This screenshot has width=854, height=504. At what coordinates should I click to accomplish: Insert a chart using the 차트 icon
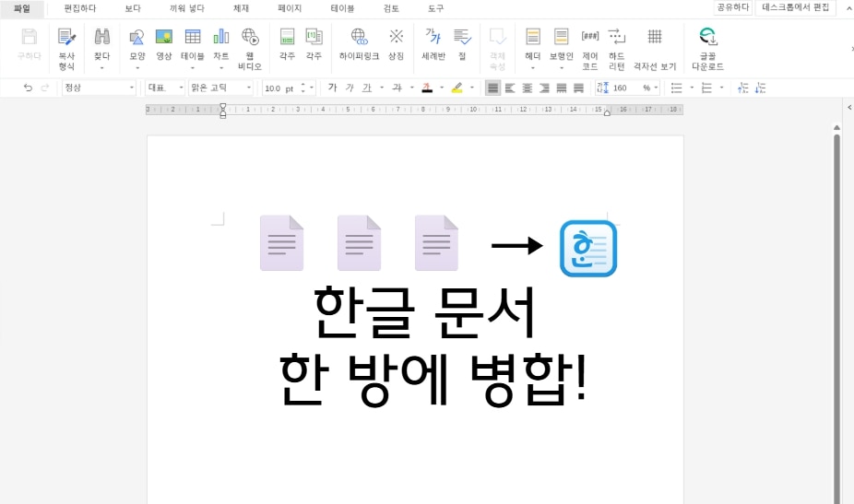220,37
